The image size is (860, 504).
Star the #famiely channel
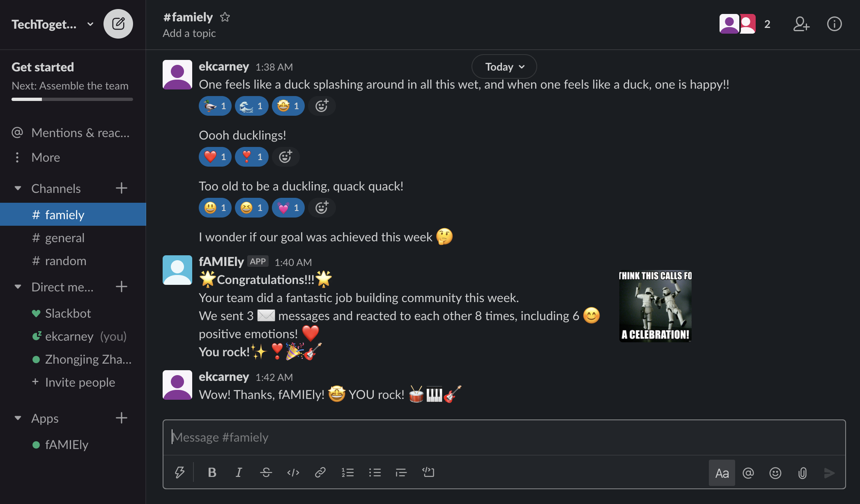pos(225,17)
